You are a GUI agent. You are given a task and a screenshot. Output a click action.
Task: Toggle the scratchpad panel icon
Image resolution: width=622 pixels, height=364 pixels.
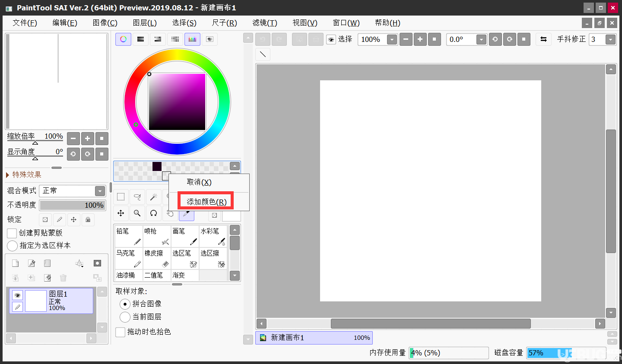pos(209,39)
